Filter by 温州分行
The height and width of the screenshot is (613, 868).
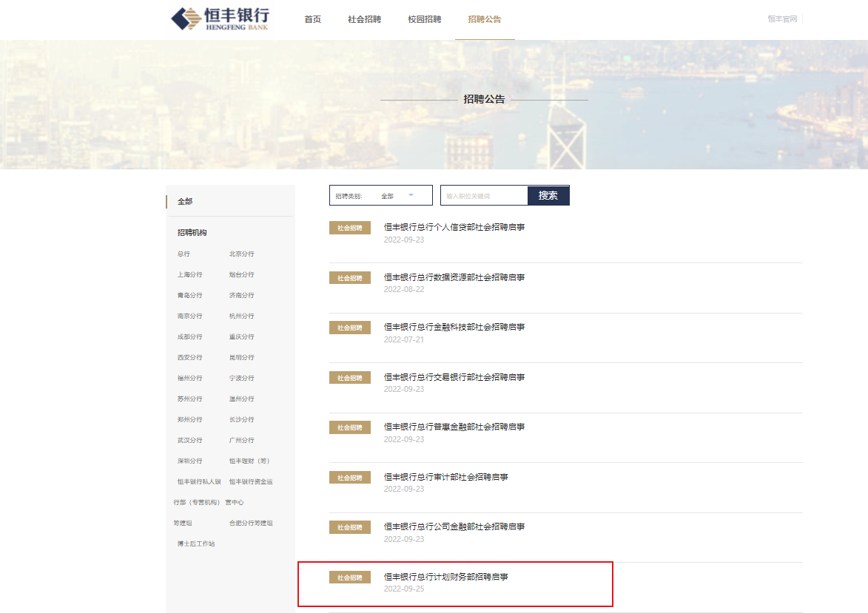click(241, 399)
